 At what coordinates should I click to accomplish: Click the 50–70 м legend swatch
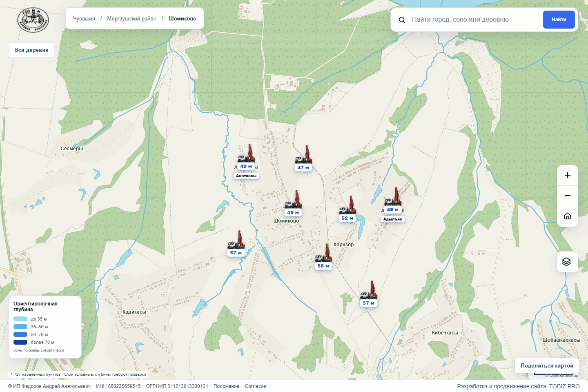20,335
